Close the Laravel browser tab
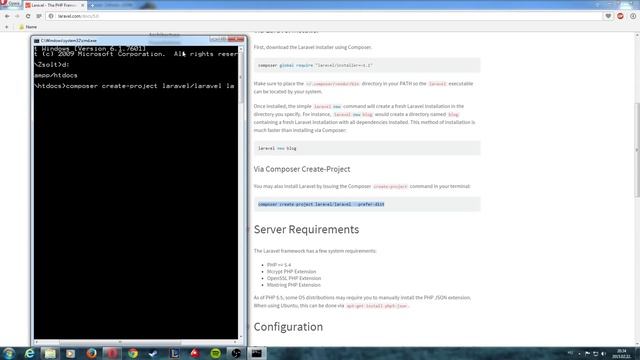This screenshot has height=360, width=640. pyautogui.click(x=82, y=5)
